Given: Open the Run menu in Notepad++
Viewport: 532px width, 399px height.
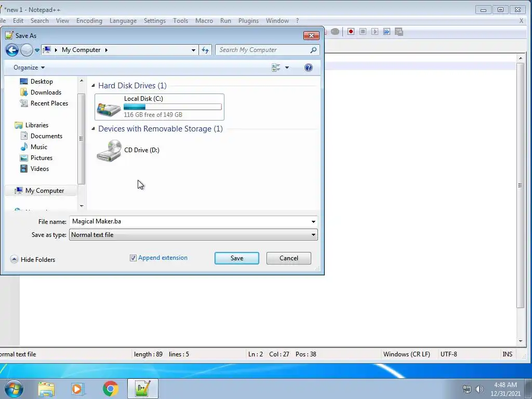Looking at the screenshot, I should [x=225, y=21].
